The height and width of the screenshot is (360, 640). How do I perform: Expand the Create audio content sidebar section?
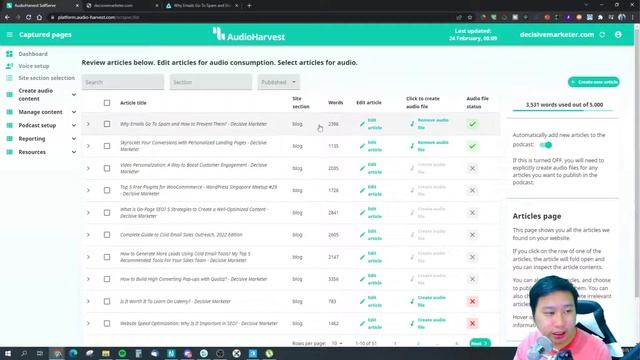coord(74,95)
